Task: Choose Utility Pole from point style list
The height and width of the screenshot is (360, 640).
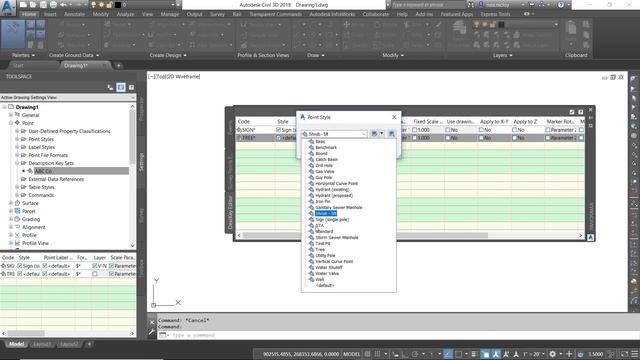Action: point(325,256)
